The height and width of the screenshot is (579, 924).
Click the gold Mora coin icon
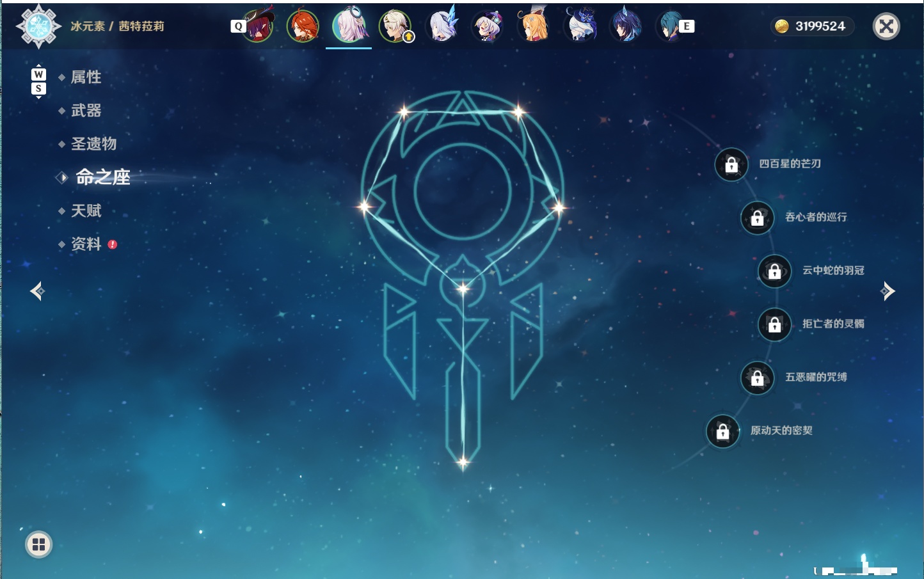781,26
